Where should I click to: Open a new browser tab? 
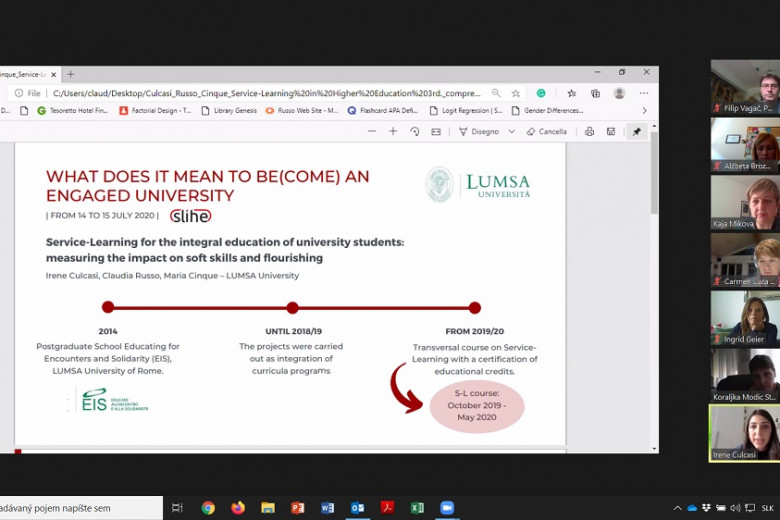tap(70, 74)
